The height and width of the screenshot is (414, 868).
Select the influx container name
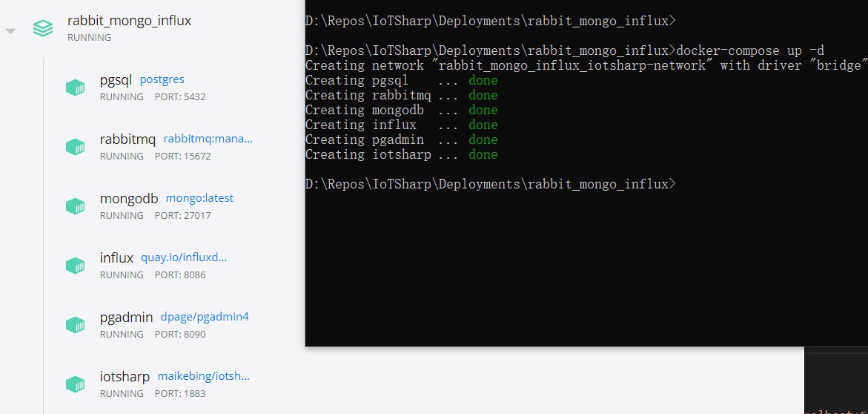[117, 258]
